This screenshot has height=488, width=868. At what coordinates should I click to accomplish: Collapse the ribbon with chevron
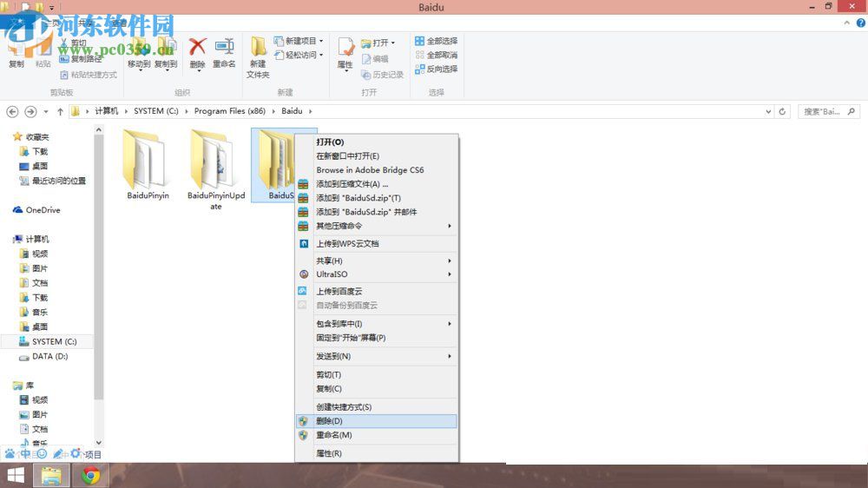[846, 23]
